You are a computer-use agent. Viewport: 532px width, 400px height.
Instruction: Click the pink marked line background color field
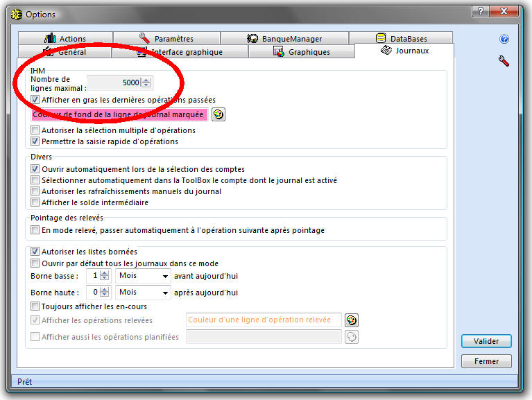119,114
